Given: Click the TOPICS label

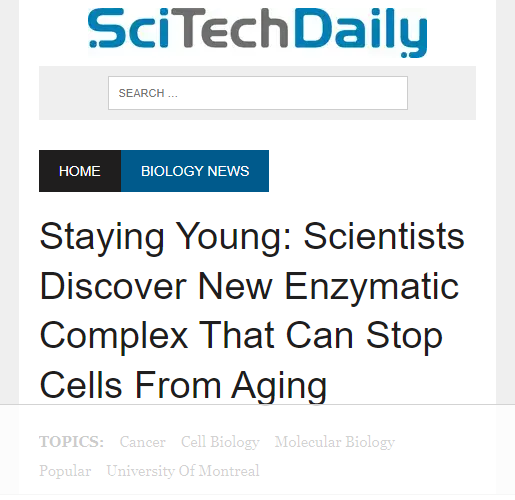Looking at the screenshot, I should [71, 442].
